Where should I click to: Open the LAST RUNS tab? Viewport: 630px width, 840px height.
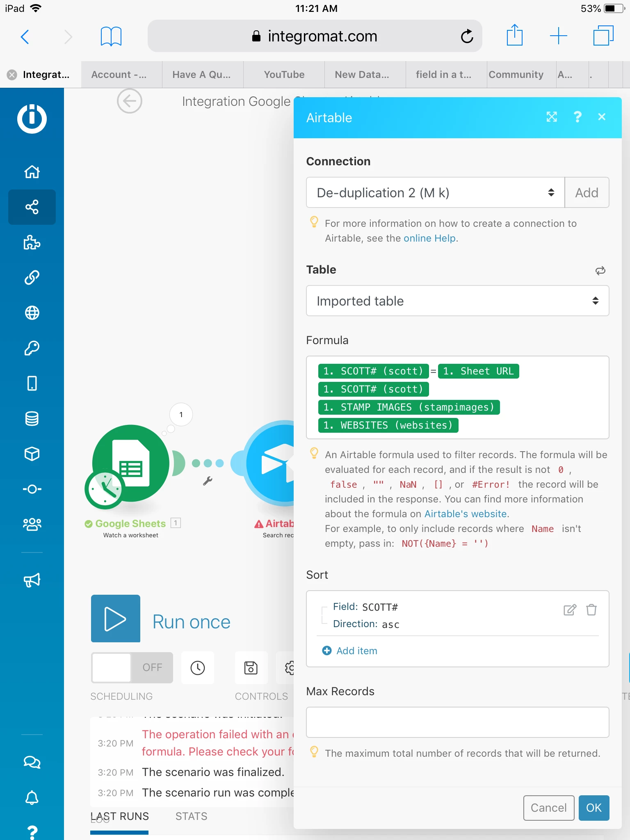119,817
